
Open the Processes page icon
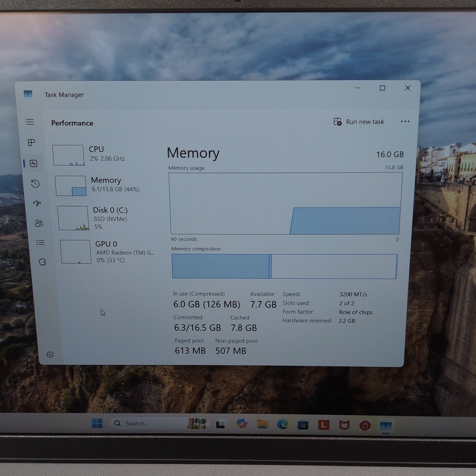tap(31, 142)
